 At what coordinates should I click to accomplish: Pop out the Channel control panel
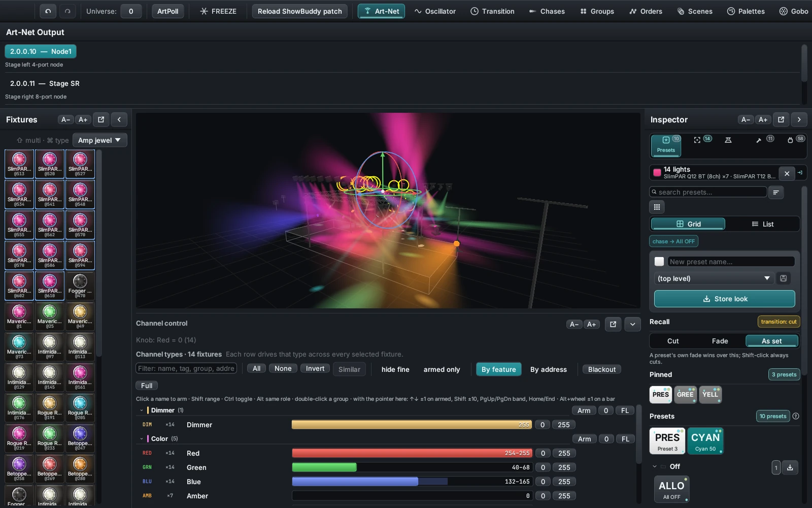click(x=613, y=324)
